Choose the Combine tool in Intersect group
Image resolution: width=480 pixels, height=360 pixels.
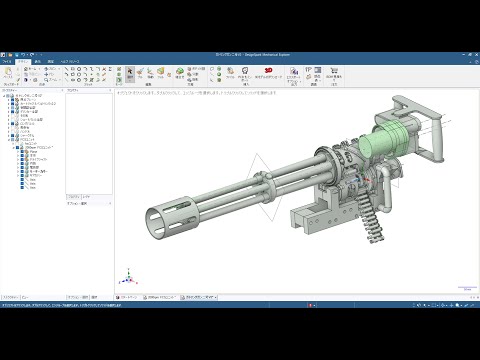180,73
